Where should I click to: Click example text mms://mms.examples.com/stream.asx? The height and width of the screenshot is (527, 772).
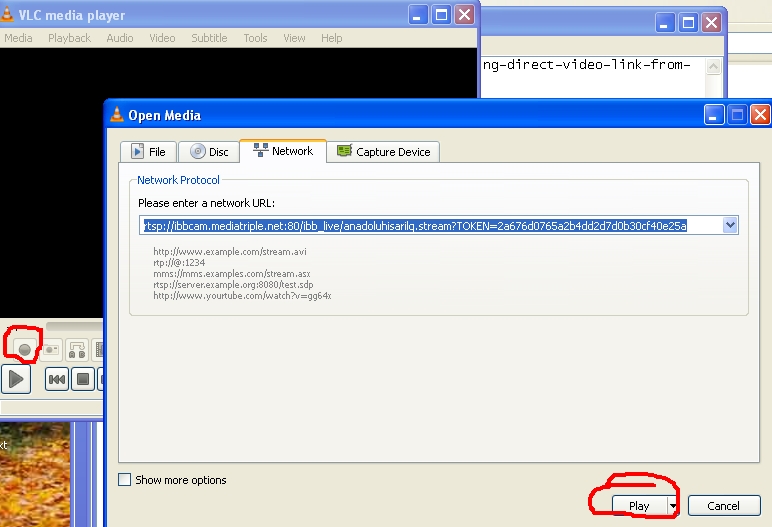click(x=231, y=274)
